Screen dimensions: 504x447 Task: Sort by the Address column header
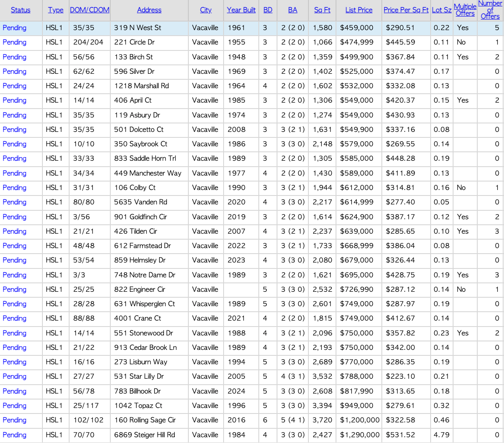click(x=149, y=10)
